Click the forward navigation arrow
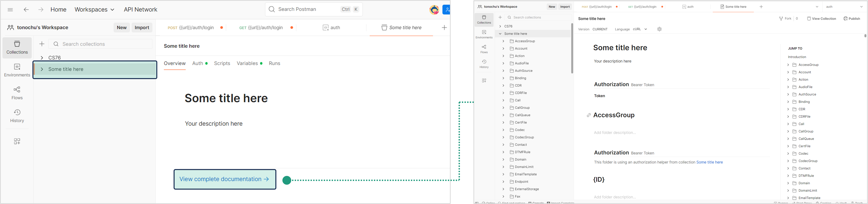This screenshot has width=868, height=204. click(x=41, y=10)
